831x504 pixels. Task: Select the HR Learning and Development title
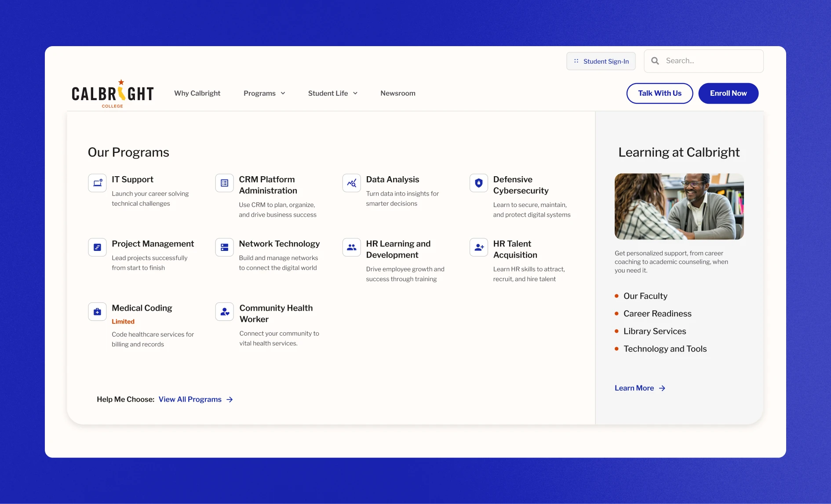tap(398, 249)
